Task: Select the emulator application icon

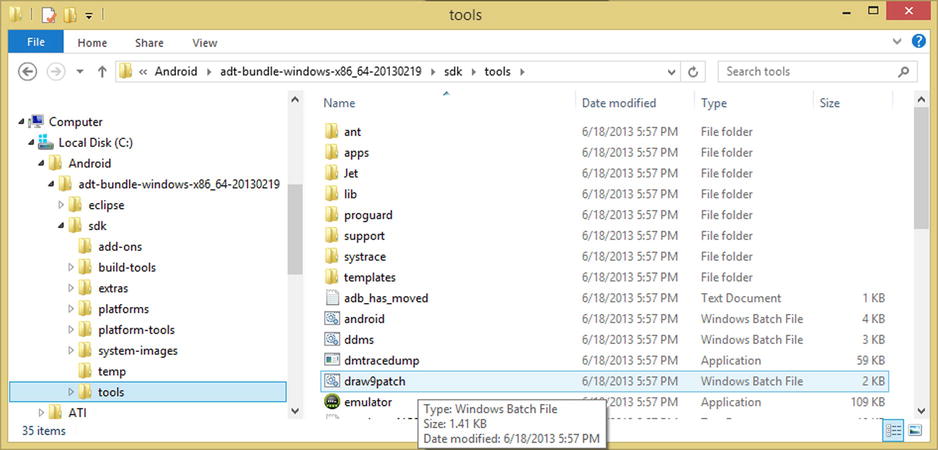Action: click(x=331, y=402)
